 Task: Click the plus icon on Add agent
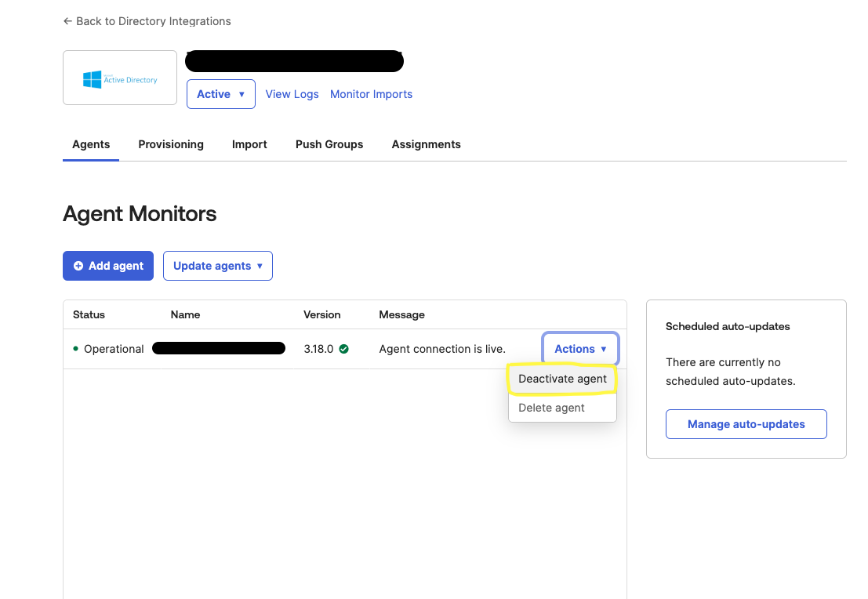click(x=78, y=266)
